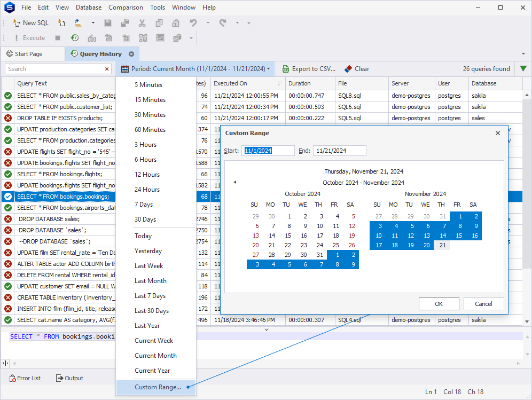
Task: Click the status icon beside ALTER TABLE actor row
Action: (8, 264)
